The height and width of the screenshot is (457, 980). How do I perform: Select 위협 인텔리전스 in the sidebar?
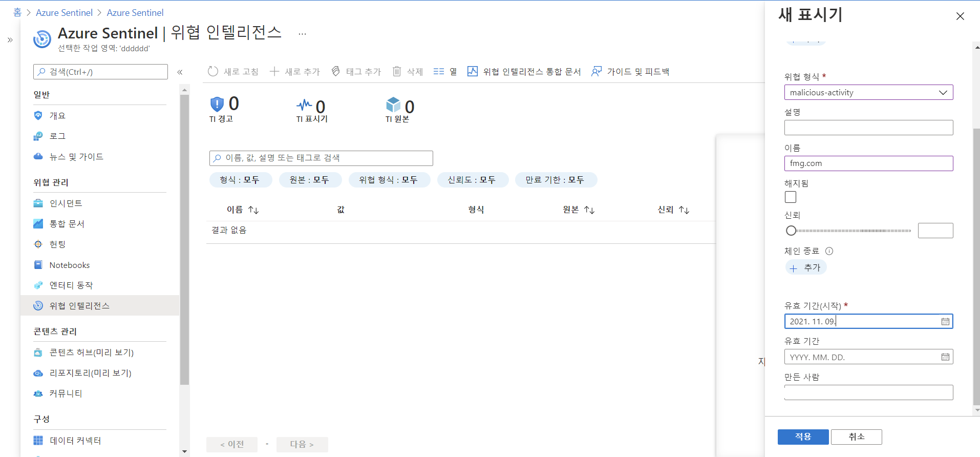[100, 306]
